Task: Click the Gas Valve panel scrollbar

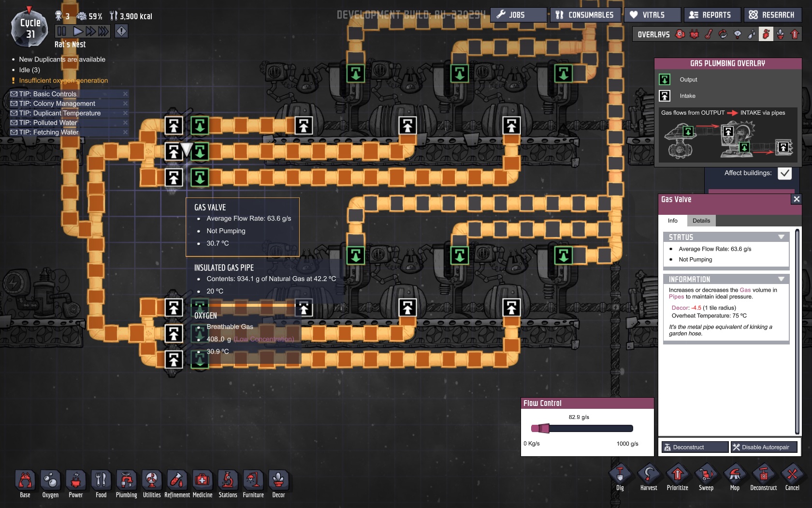Action: [x=797, y=331]
